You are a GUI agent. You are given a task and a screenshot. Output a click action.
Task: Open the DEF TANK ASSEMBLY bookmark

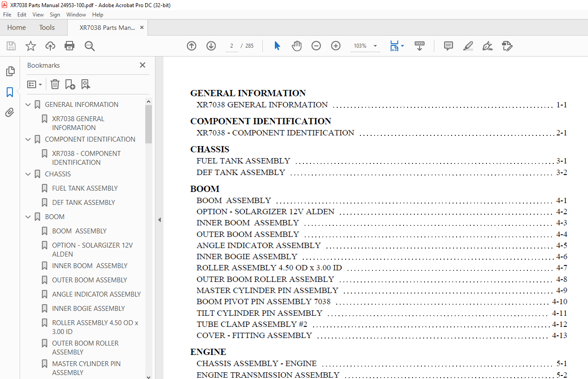tap(83, 203)
